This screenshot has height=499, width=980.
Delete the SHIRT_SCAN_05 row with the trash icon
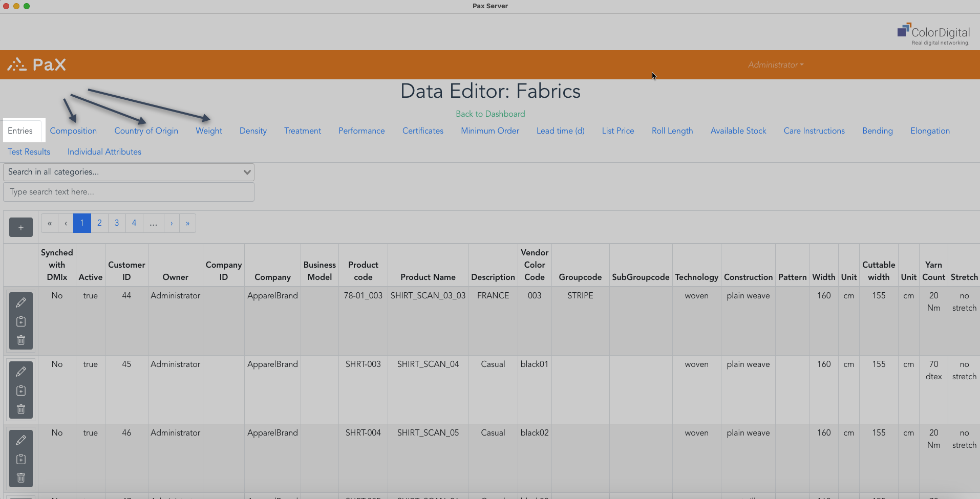tap(21, 478)
